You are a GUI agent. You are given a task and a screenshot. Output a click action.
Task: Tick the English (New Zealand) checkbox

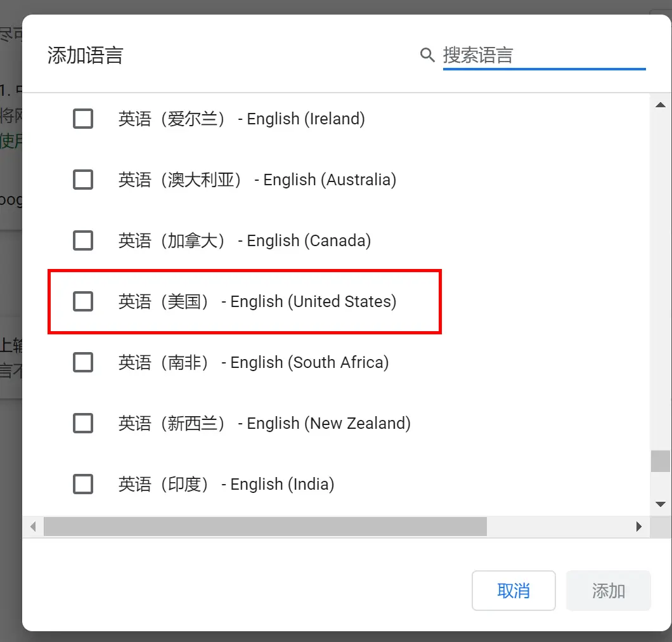[x=82, y=423]
